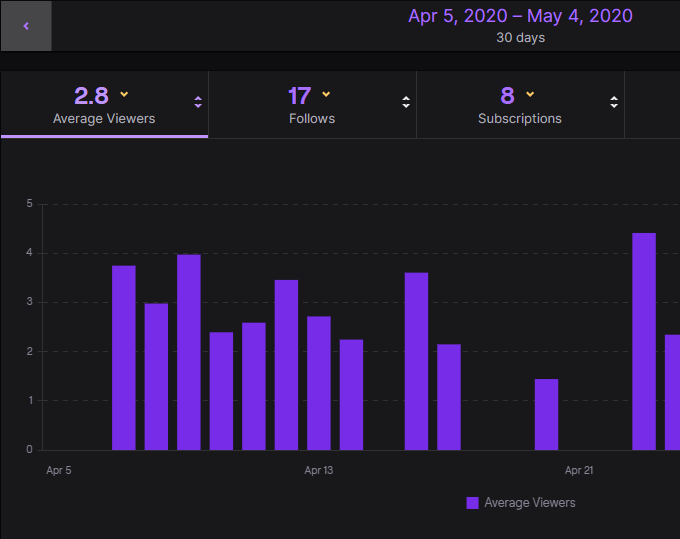Go to the previous date range with back arrow
The image size is (680, 539).
(26, 26)
